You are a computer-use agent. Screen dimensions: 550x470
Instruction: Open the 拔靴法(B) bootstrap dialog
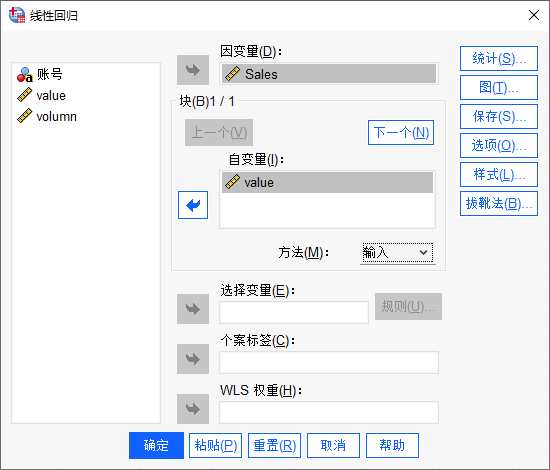pyautogui.click(x=499, y=203)
